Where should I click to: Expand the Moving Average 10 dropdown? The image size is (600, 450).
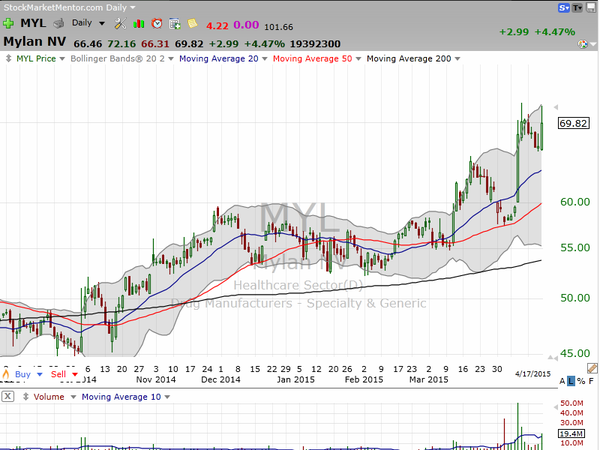pos(167,397)
